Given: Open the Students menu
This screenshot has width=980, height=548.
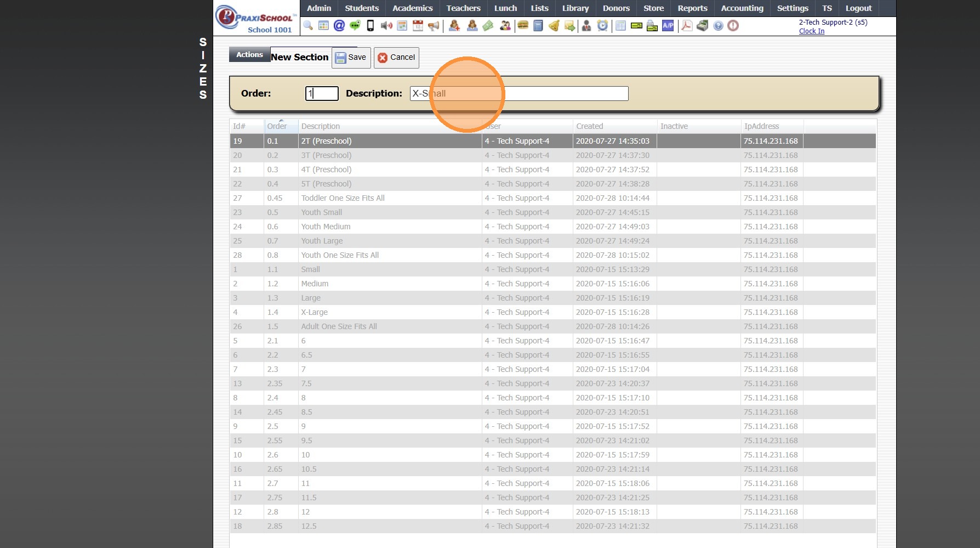Looking at the screenshot, I should click(x=362, y=8).
